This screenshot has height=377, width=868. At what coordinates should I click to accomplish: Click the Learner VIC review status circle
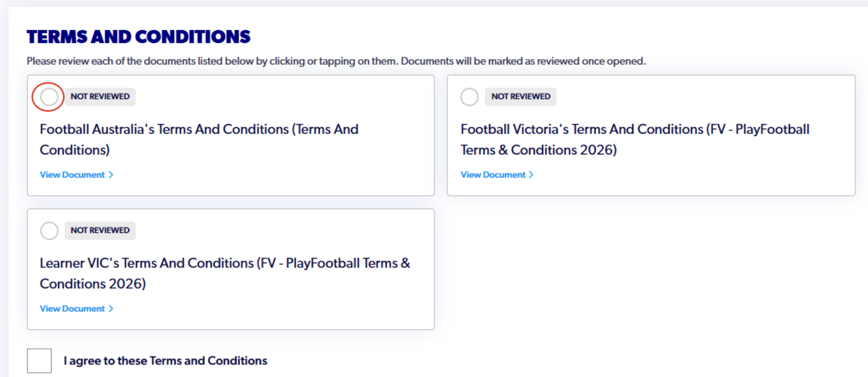pos(49,231)
